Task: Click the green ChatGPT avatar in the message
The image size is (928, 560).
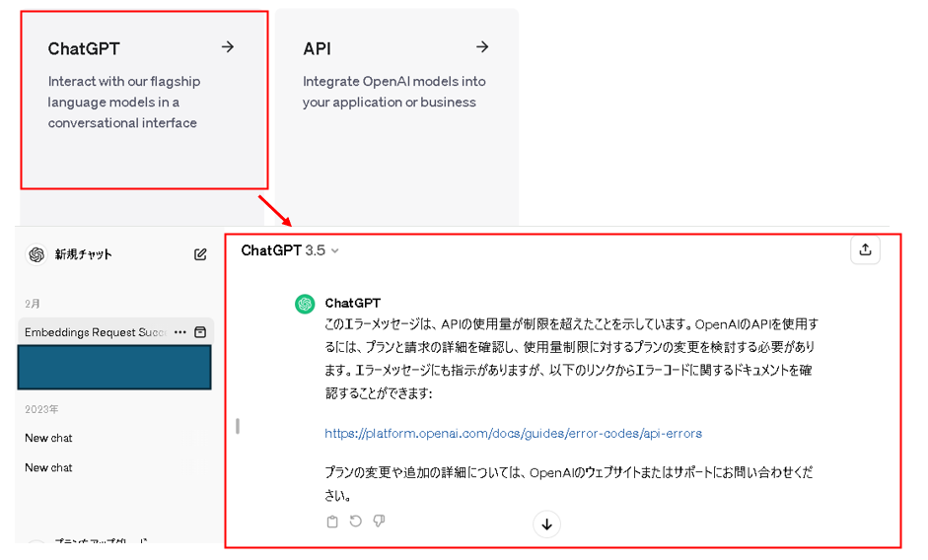Action: [305, 304]
